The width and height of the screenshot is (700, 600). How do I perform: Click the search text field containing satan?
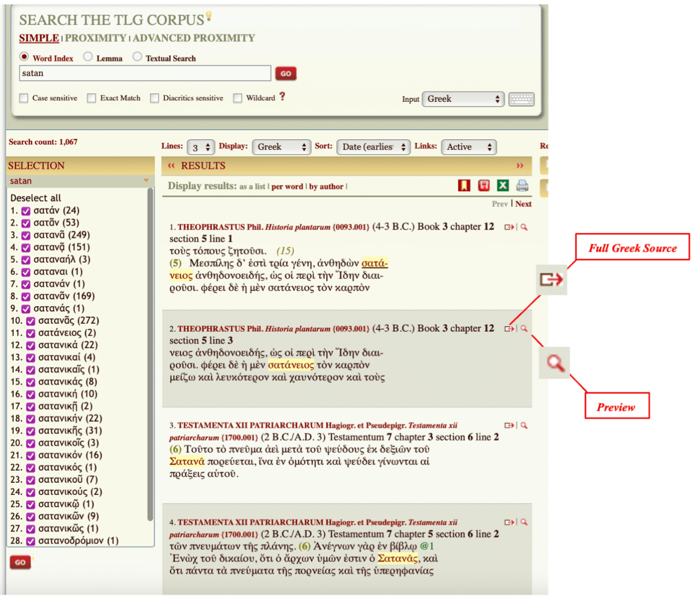tap(145, 74)
